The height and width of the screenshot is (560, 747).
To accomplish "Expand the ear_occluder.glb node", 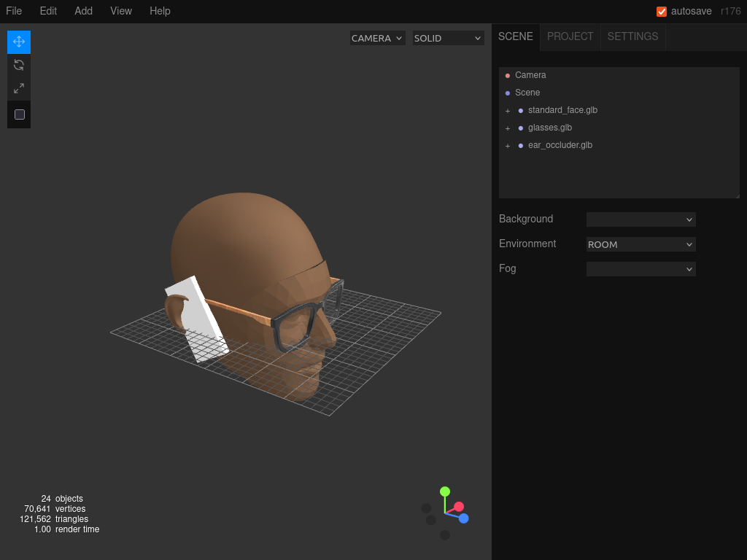I will tap(508, 146).
